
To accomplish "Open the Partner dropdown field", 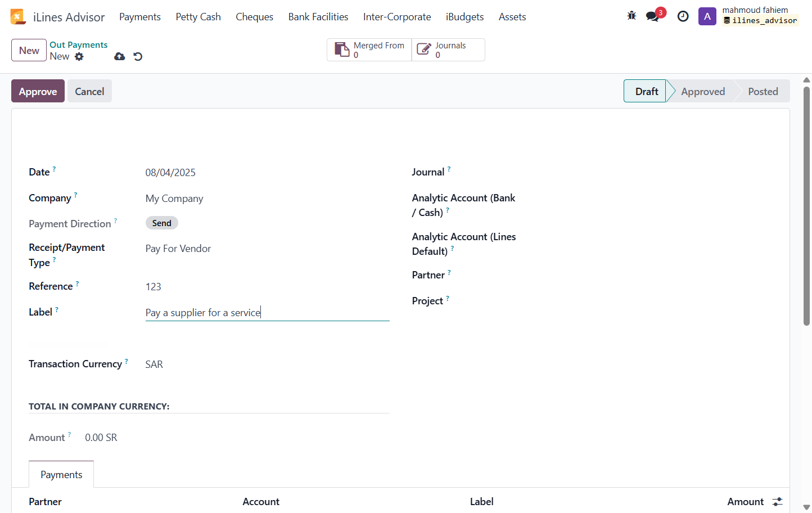I will tap(650, 276).
